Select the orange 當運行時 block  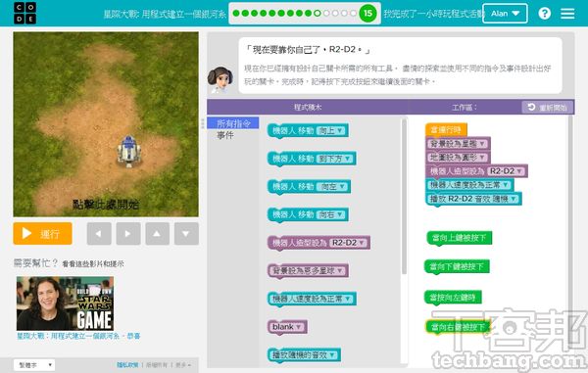pos(446,130)
